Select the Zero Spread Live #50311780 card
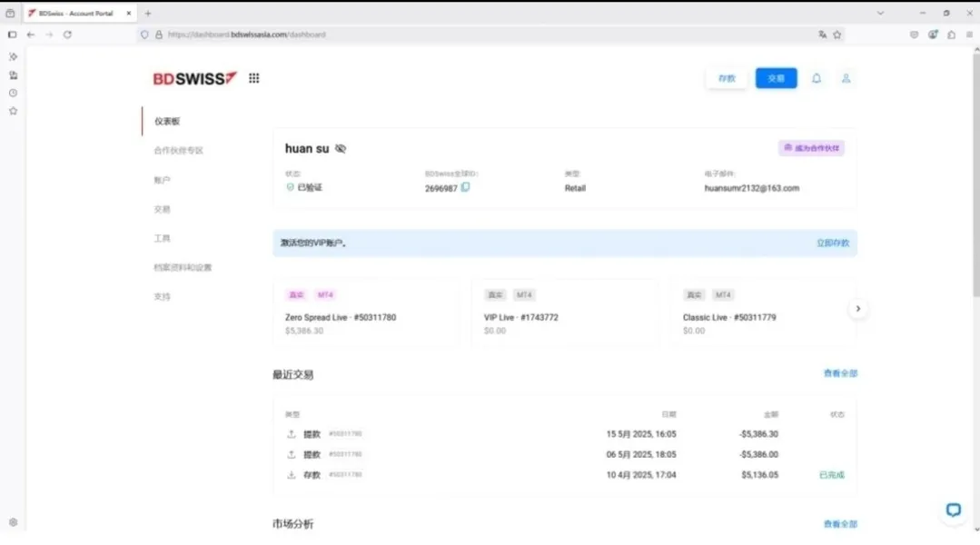The width and height of the screenshot is (980, 545). [368, 312]
